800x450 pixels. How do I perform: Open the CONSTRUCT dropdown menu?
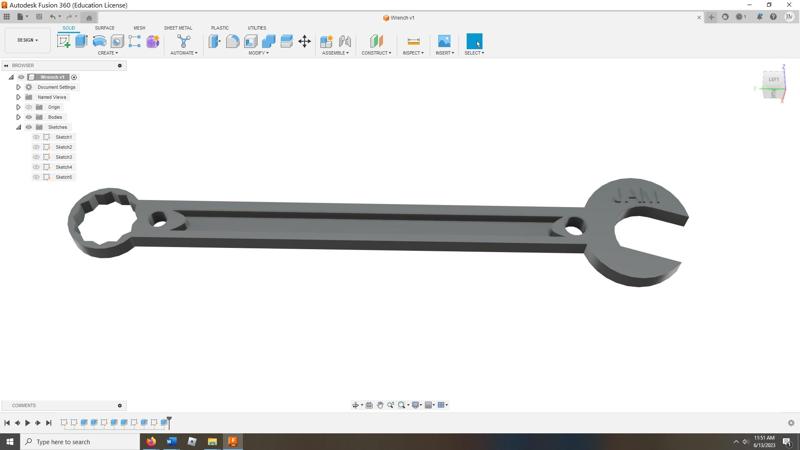tap(377, 53)
